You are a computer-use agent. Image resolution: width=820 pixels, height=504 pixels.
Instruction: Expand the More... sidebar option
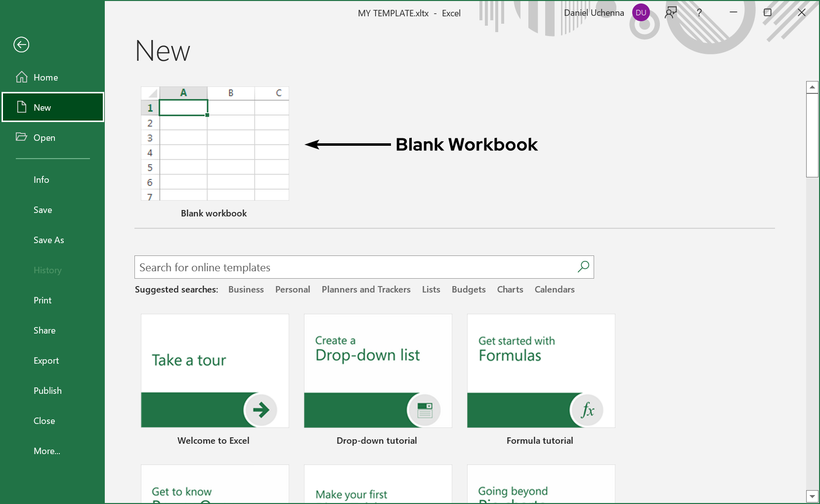point(47,451)
